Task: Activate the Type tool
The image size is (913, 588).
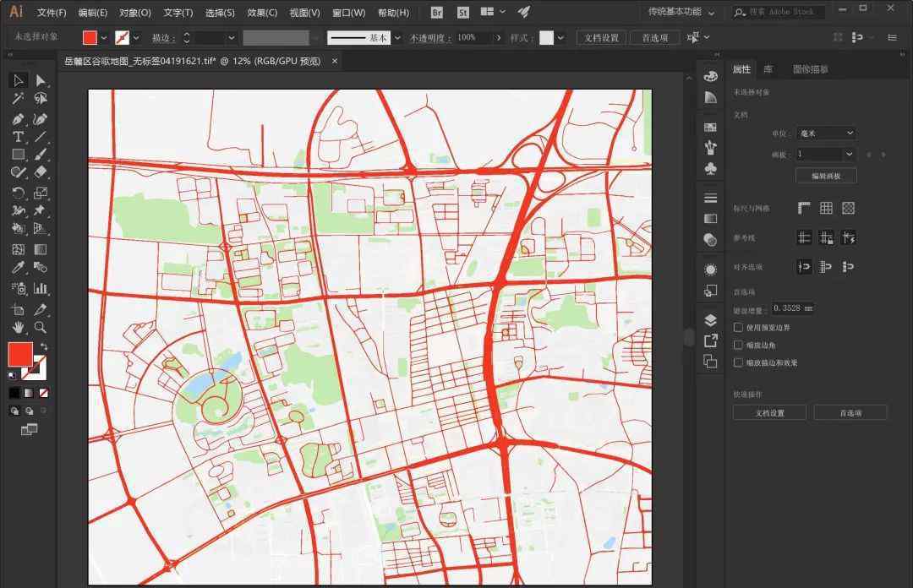Action: pyautogui.click(x=18, y=137)
